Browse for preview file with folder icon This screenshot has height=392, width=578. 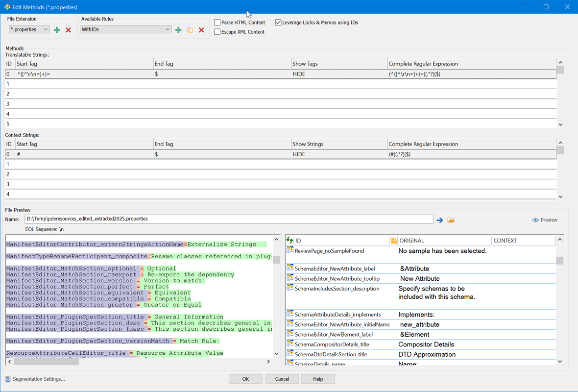(451, 220)
